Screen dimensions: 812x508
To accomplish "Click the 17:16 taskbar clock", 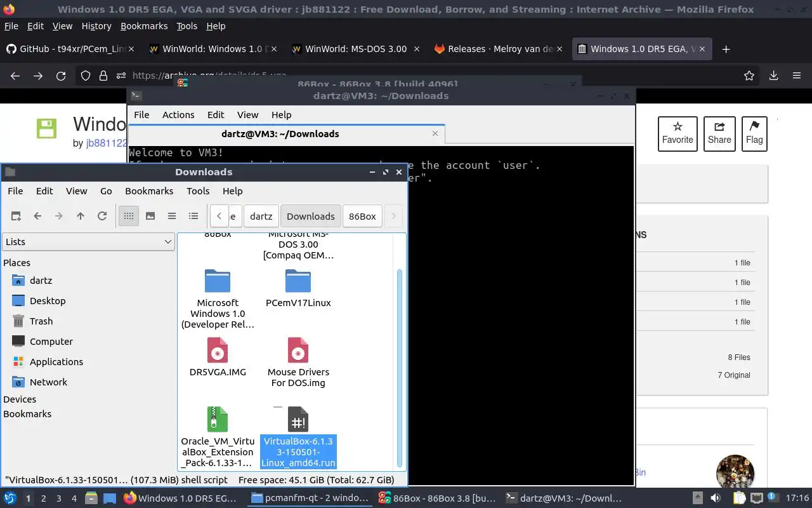I will point(797,498).
